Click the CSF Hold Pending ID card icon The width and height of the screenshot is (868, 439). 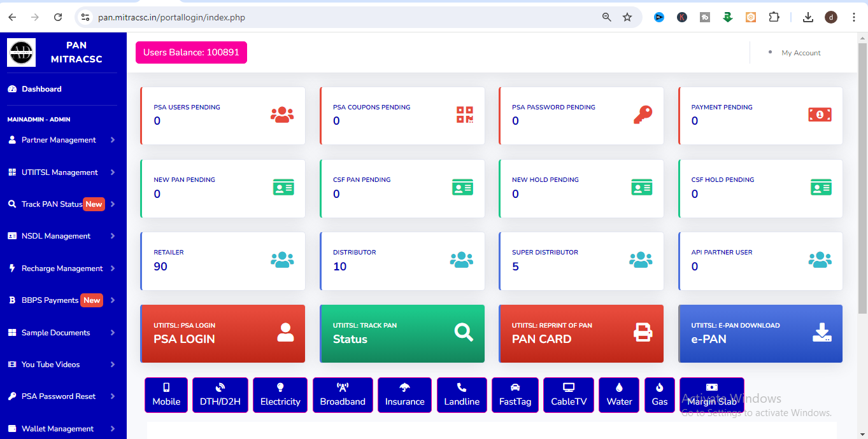pyautogui.click(x=822, y=188)
